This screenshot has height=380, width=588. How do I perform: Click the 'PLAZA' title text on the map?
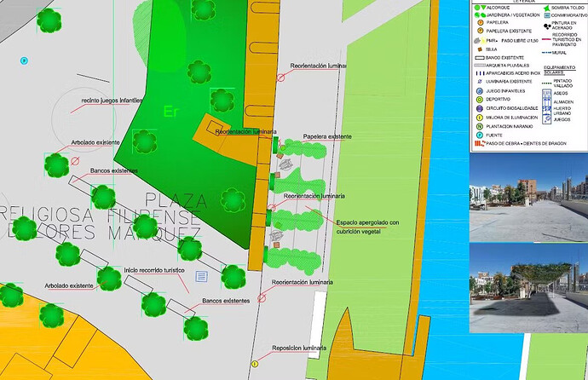176,201
